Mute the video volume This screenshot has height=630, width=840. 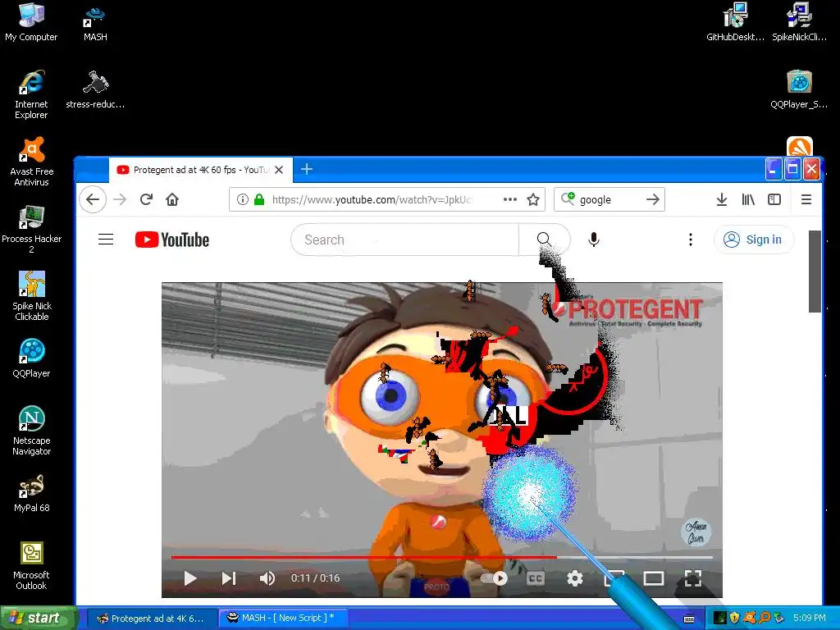[x=267, y=578]
